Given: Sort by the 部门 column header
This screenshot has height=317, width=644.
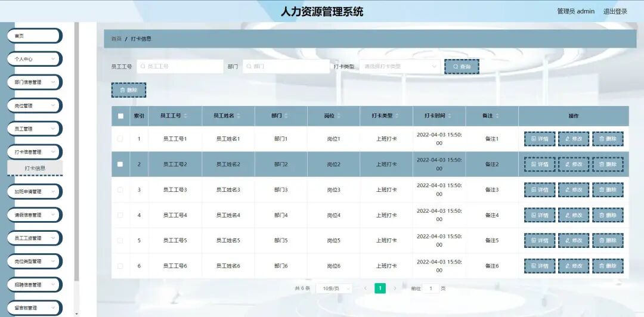Looking at the screenshot, I should pos(286,116).
